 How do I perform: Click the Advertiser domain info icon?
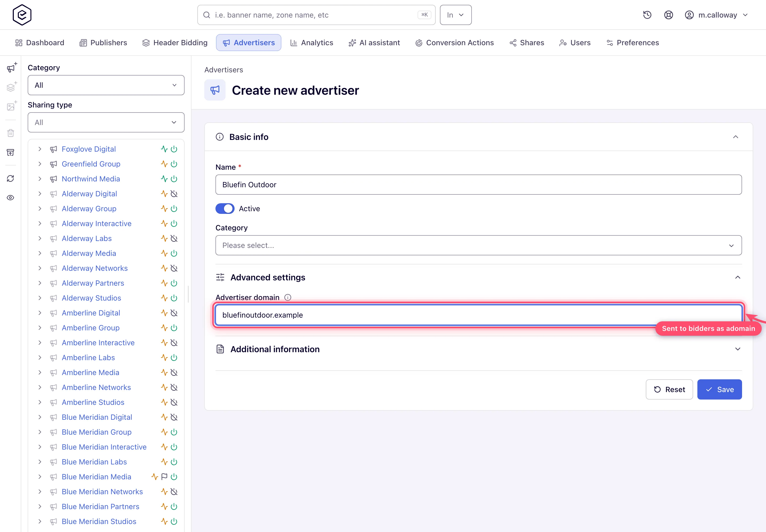pos(288,297)
